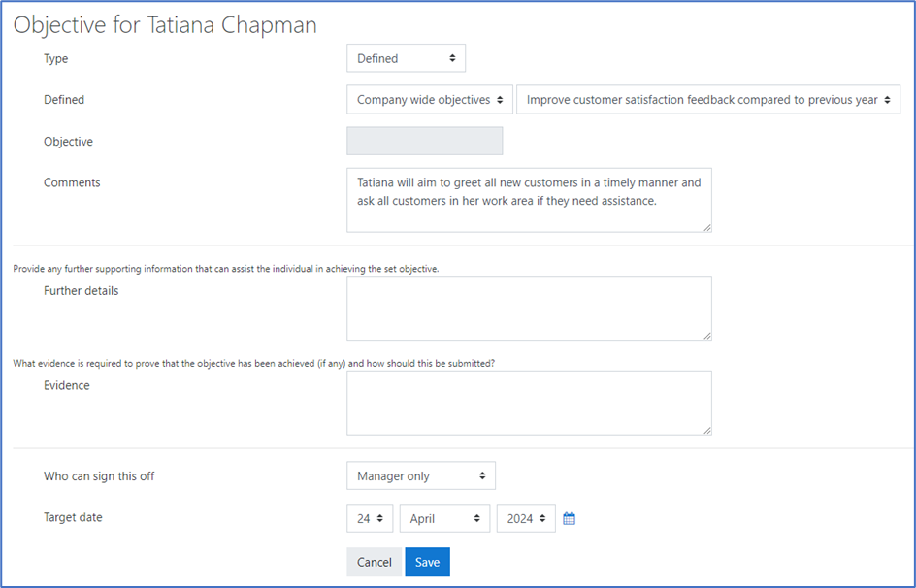Click the Evidence field label
The height and width of the screenshot is (588, 916).
point(67,385)
